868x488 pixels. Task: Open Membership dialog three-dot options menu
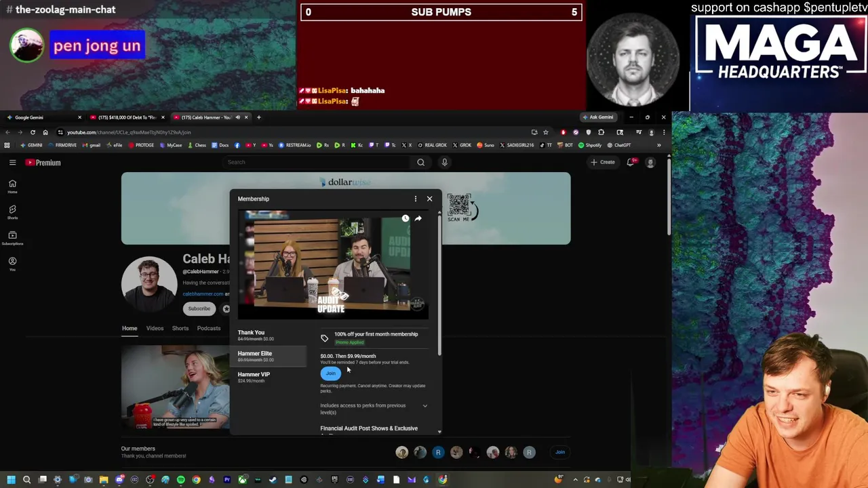[x=416, y=199]
